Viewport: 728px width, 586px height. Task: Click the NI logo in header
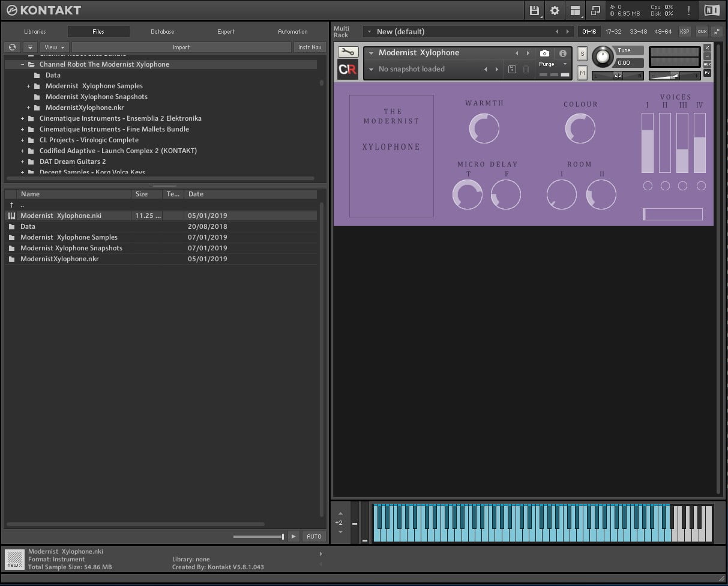pos(711,10)
